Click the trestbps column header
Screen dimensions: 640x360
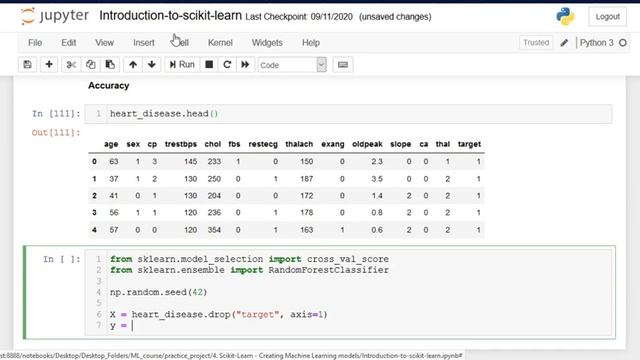180,144
